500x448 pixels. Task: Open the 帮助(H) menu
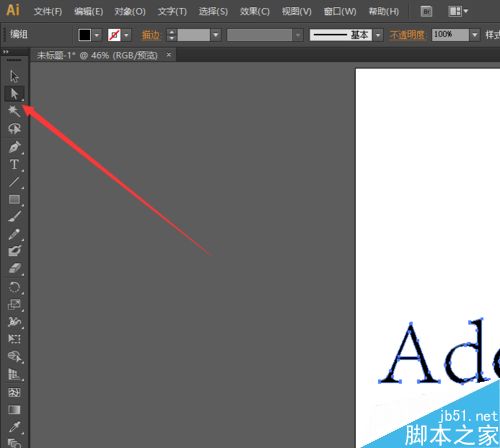pos(384,12)
